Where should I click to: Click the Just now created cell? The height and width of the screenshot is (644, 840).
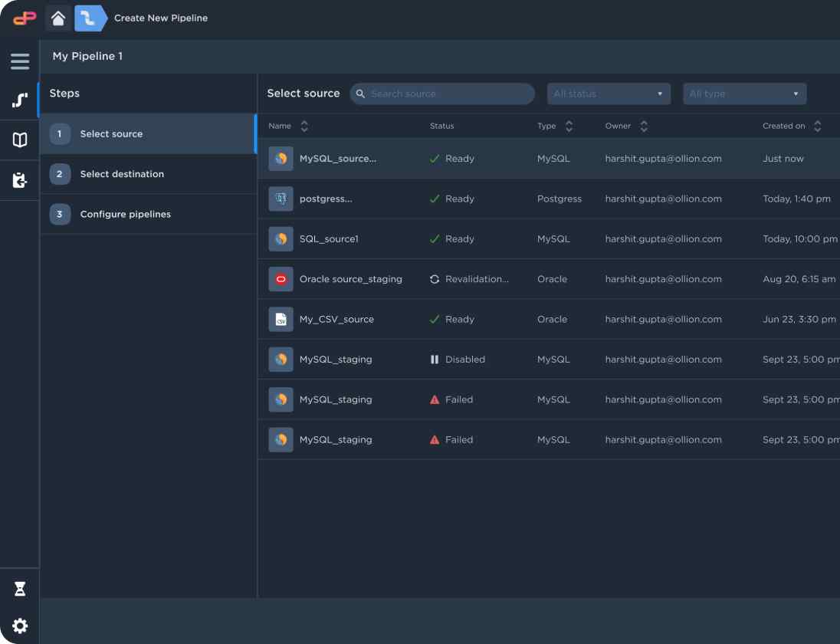tap(783, 159)
